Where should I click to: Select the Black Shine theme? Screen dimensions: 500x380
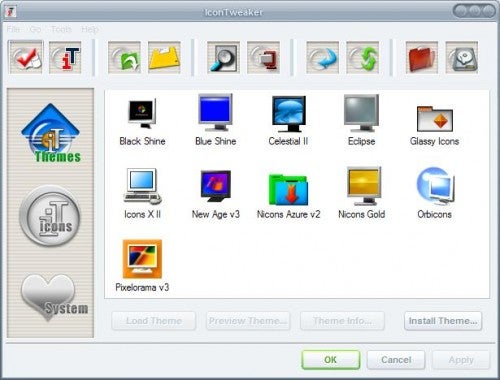click(x=142, y=122)
